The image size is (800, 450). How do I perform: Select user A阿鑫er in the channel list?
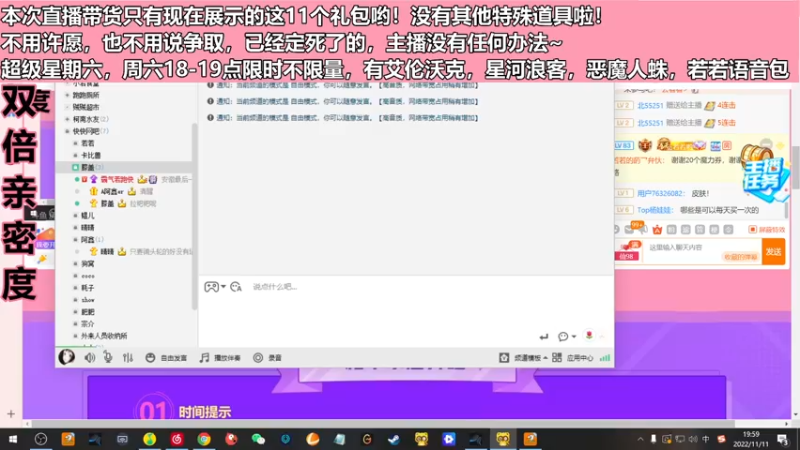tap(112, 191)
